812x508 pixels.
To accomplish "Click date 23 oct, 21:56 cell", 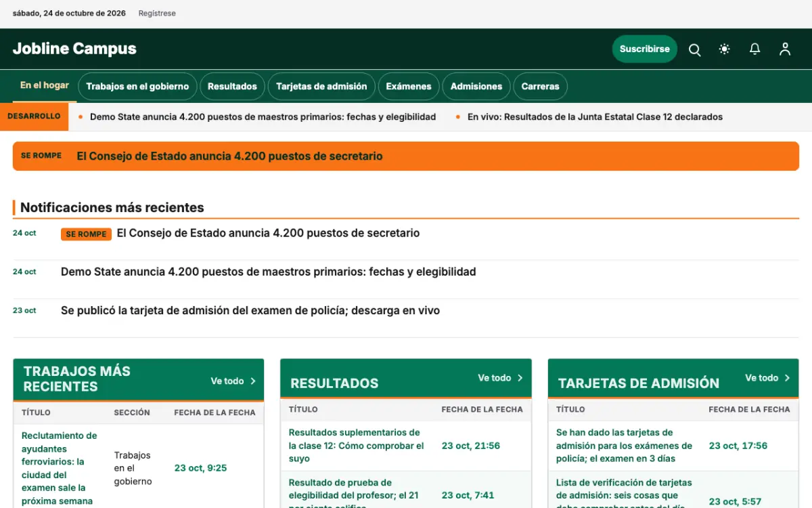I will click(x=471, y=446).
